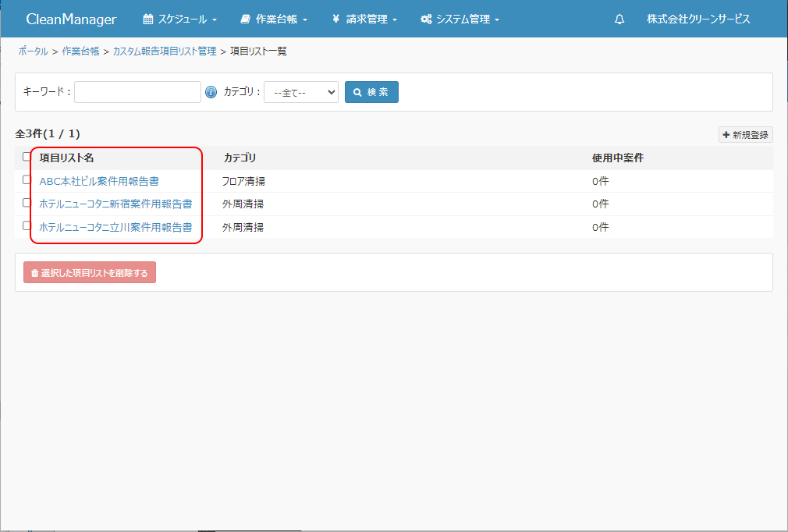Focus the キーワード text input field
Image resolution: width=788 pixels, height=532 pixels.
coord(137,92)
